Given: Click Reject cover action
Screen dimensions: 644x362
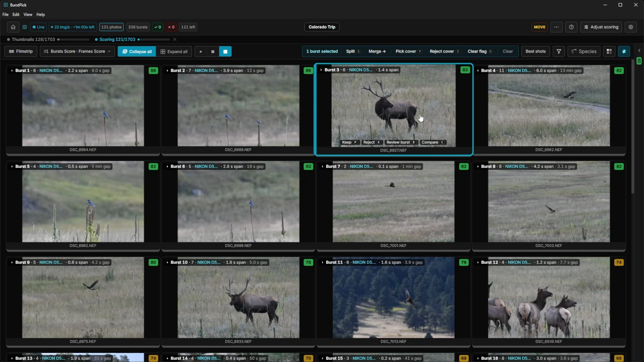Looking at the screenshot, I should pyautogui.click(x=445, y=51).
